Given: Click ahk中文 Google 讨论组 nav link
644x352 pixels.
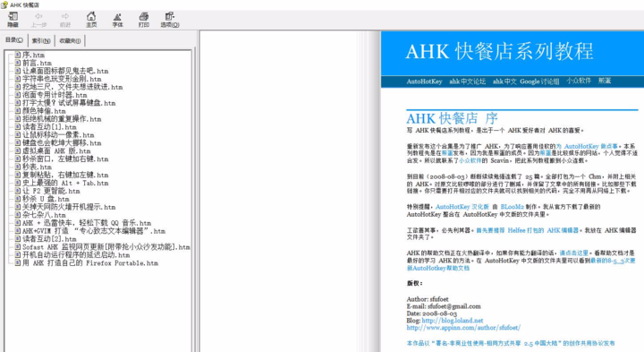Looking at the screenshot, I should pos(526,82).
